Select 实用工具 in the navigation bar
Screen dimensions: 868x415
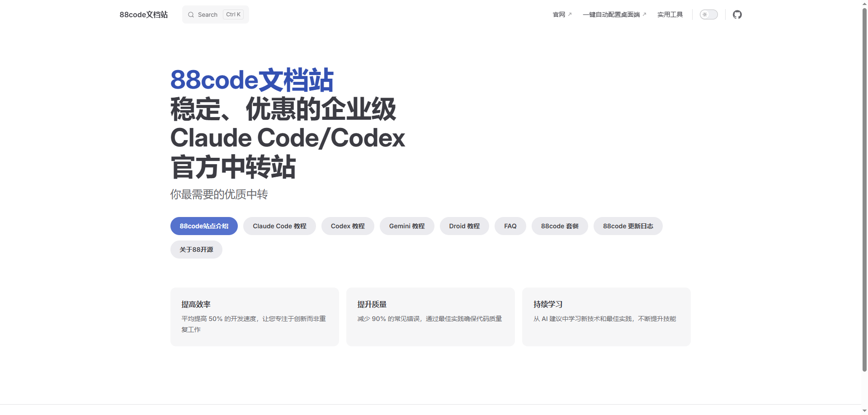[x=670, y=14]
